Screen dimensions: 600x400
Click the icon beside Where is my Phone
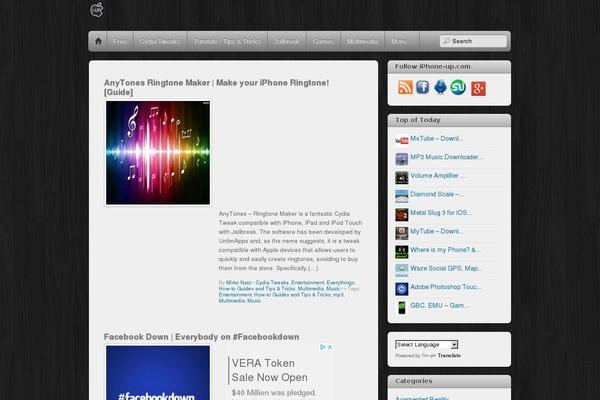tap(401, 252)
